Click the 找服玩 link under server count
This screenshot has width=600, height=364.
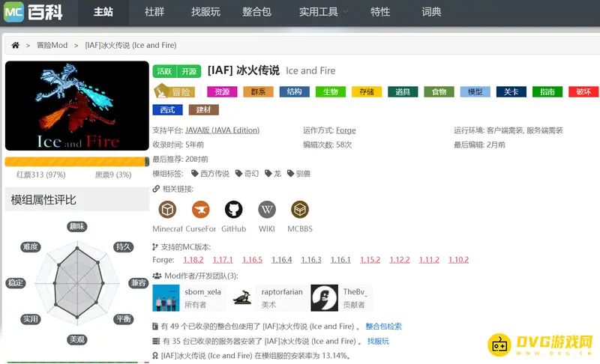pos(378,341)
